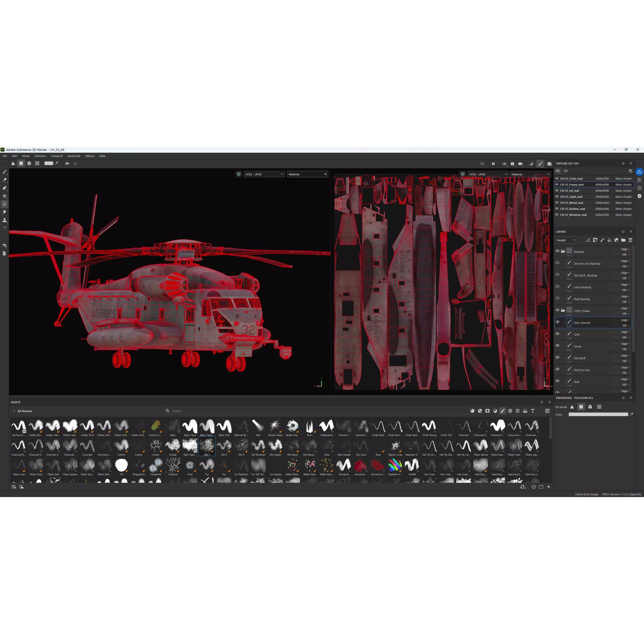Screen dimensions: 644x644
Task: Add a fill layer in Layers panel
Action: [609, 240]
